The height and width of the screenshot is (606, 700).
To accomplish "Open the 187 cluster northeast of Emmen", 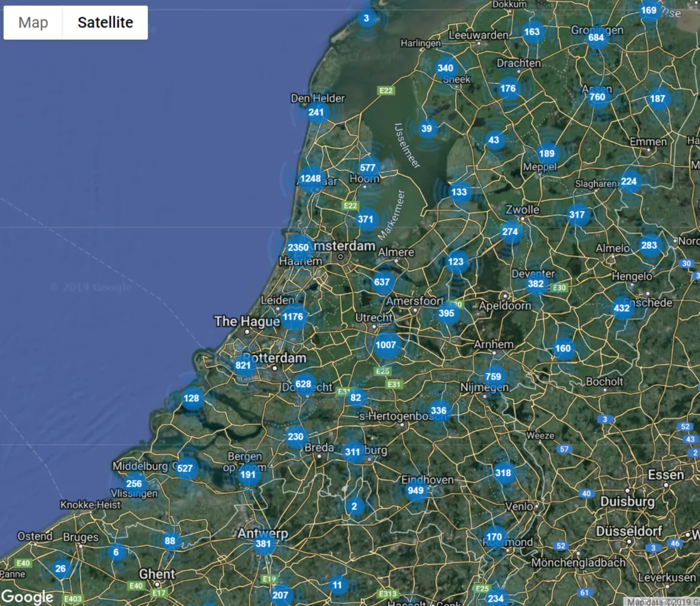I will click(658, 99).
